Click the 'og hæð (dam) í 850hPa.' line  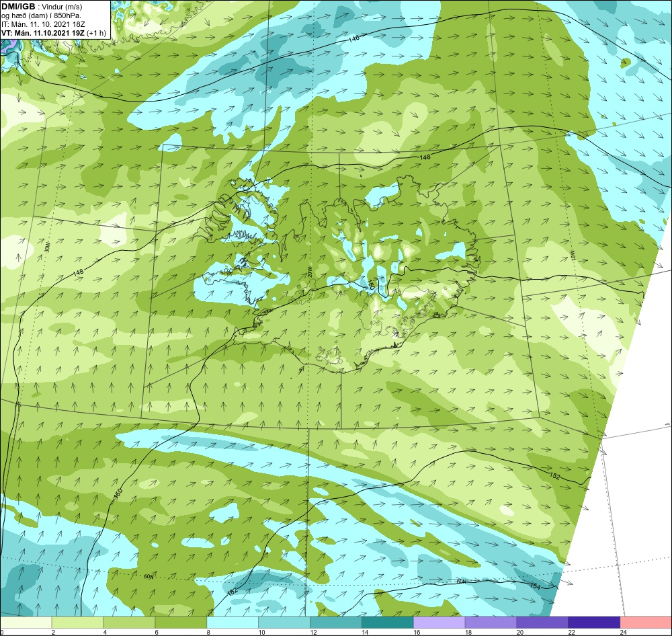coord(40,15)
